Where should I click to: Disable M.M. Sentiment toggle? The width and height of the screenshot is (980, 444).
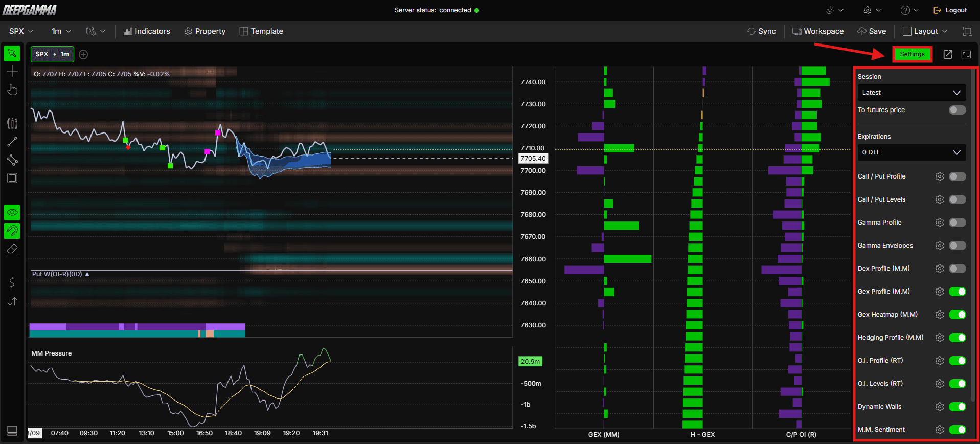pos(957,430)
